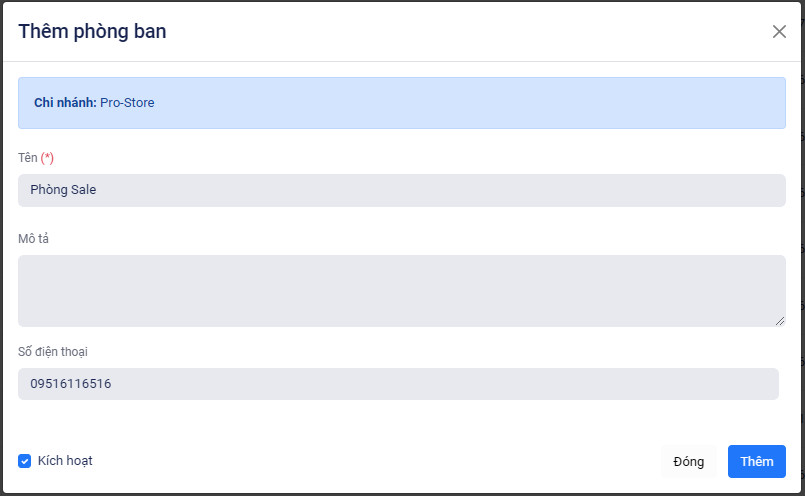Click into the empty Mô tả textarea
Image resolution: width=805 pixels, height=496 pixels.
coord(400,290)
